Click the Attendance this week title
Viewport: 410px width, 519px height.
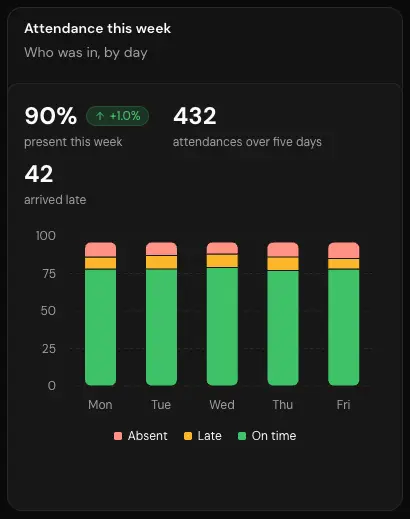click(x=98, y=28)
